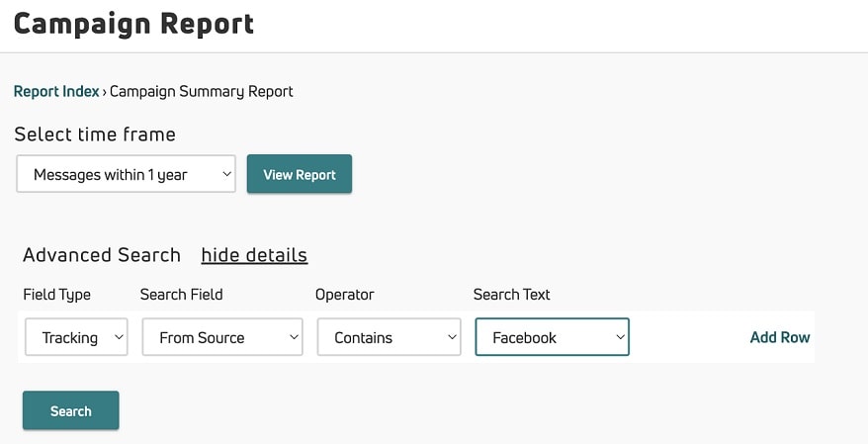Click the Search Text column label
868x444 pixels.
point(511,295)
